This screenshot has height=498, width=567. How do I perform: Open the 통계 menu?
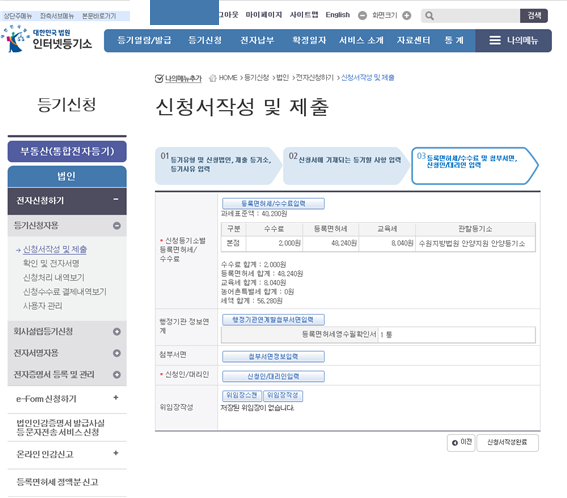454,40
